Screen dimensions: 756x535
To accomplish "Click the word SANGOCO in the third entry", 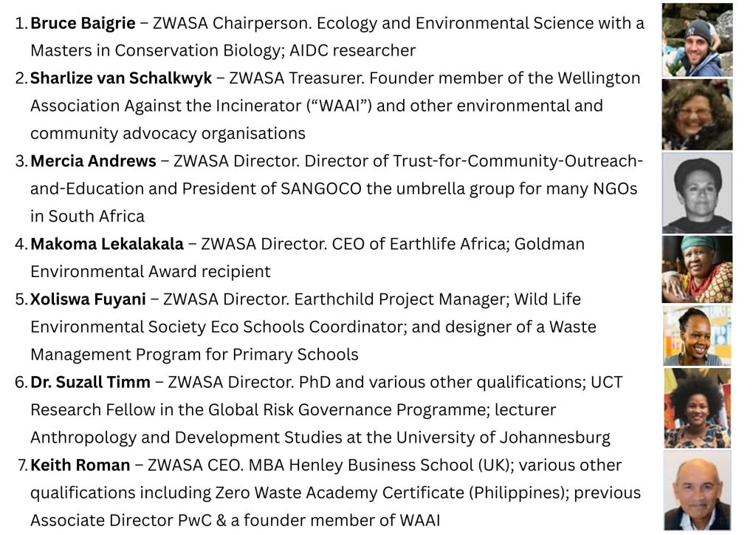I will (x=321, y=188).
